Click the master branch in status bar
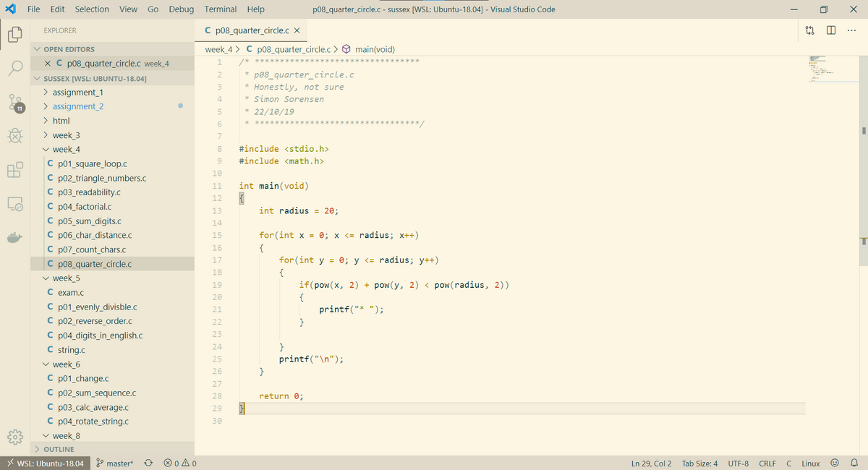868x470 pixels. pyautogui.click(x=115, y=463)
